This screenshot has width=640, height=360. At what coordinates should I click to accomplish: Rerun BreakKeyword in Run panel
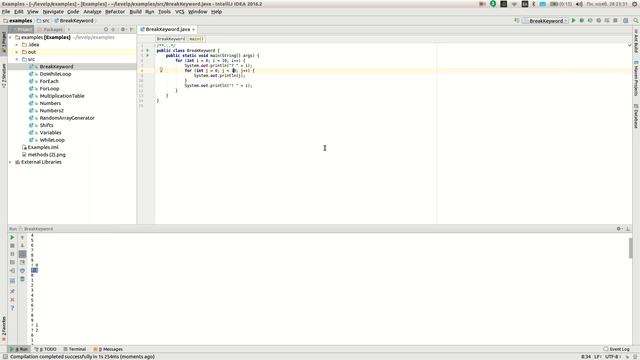point(12,237)
